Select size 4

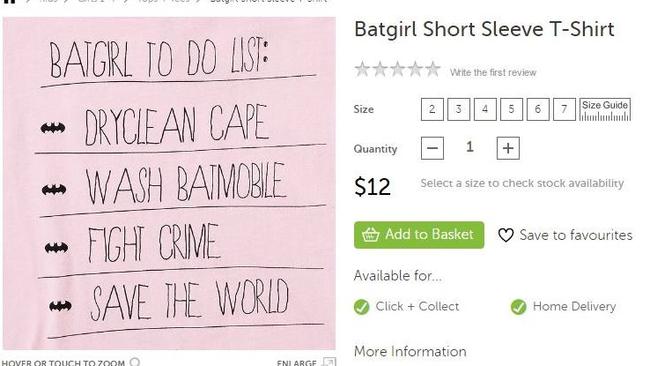(485, 109)
